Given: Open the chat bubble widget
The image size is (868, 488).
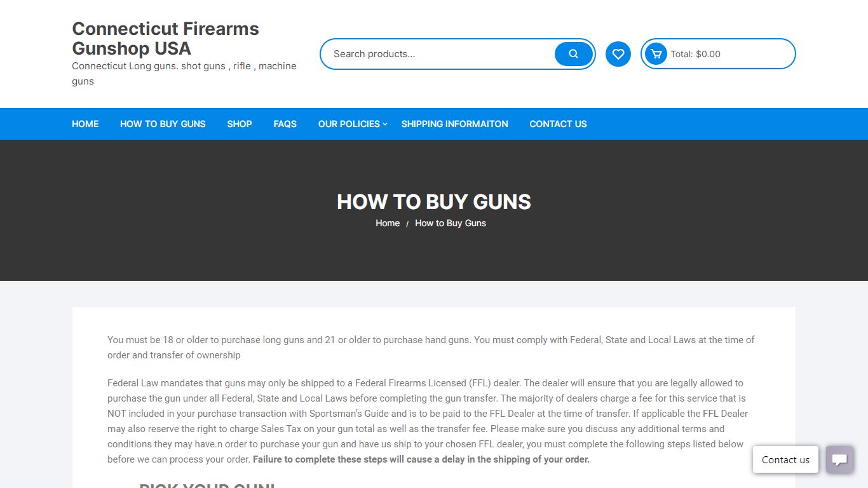Looking at the screenshot, I should 839,459.
